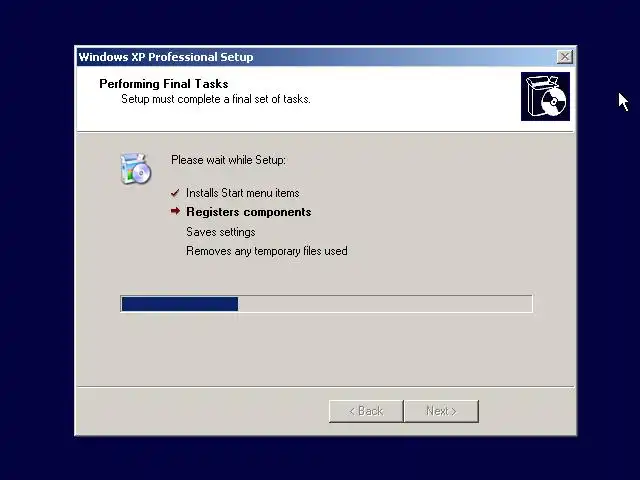
Task: Click the disabled Back button
Action: click(366, 411)
